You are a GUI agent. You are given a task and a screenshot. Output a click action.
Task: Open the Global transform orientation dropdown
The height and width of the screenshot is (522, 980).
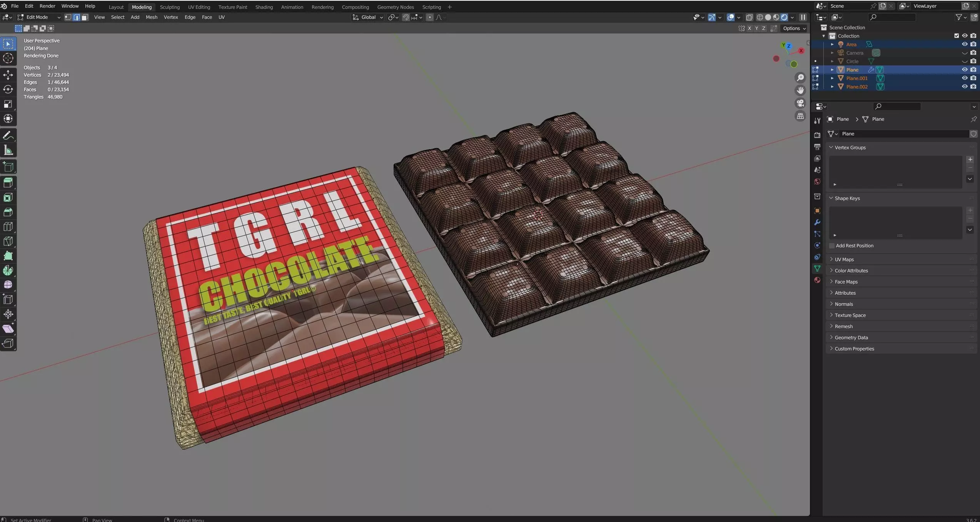point(368,17)
